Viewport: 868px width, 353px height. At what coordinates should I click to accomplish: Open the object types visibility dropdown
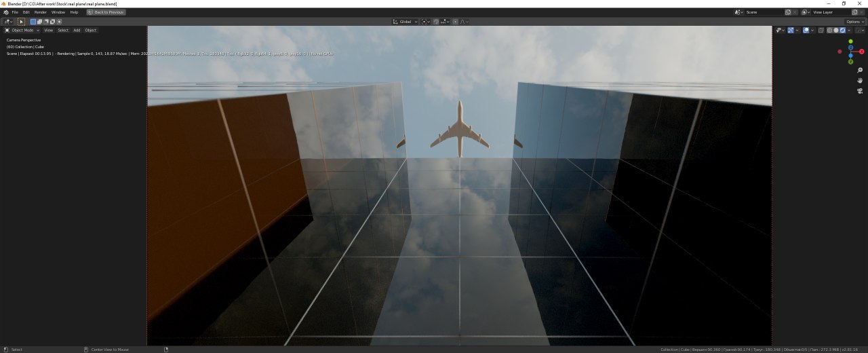click(780, 30)
